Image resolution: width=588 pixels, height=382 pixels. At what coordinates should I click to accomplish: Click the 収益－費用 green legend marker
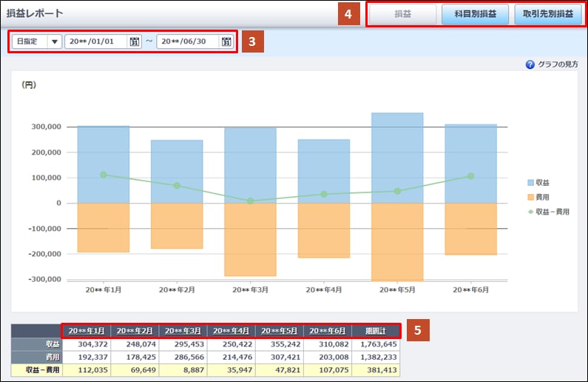pos(530,212)
